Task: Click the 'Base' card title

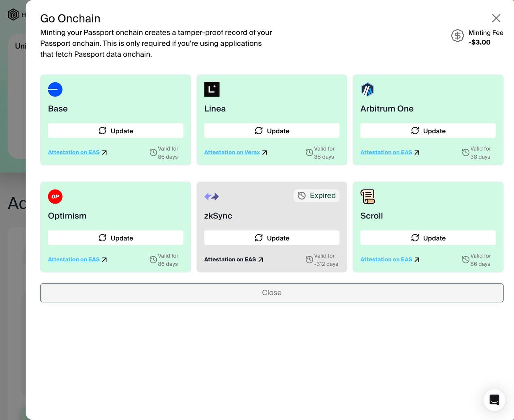Action: coord(58,108)
